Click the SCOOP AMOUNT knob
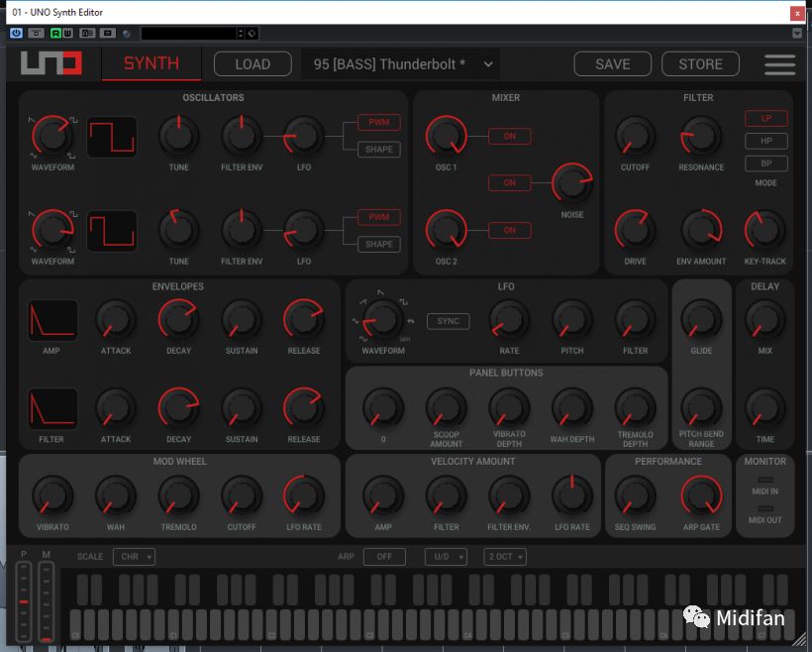 click(x=446, y=408)
